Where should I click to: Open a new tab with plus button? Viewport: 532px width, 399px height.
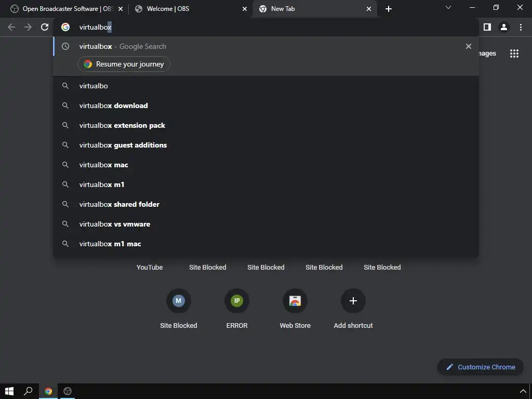tap(389, 9)
